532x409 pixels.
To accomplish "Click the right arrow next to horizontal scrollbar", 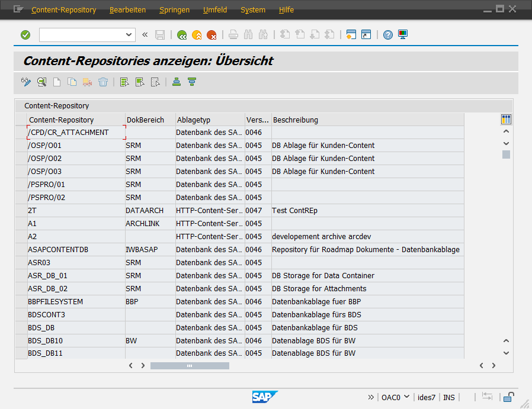I will (143, 366).
